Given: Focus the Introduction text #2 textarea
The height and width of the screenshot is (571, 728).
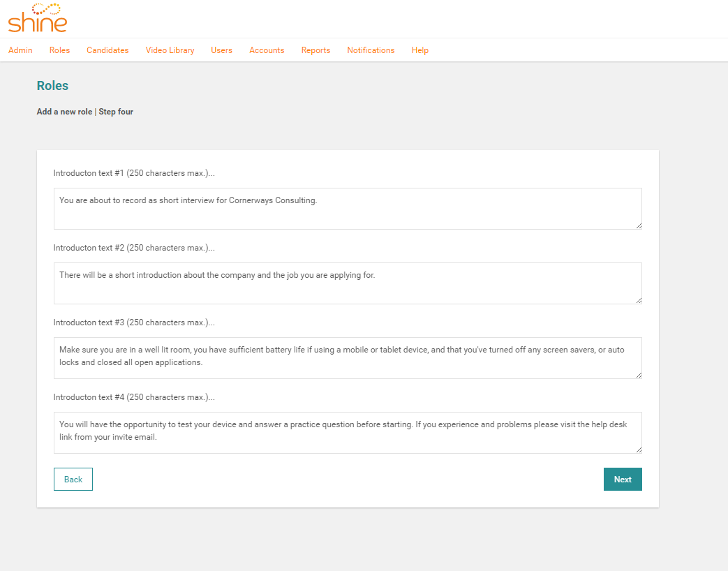Looking at the screenshot, I should tap(347, 283).
